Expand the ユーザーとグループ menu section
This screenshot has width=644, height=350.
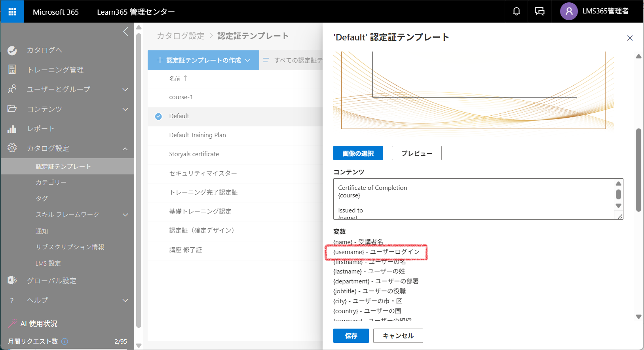tap(125, 90)
